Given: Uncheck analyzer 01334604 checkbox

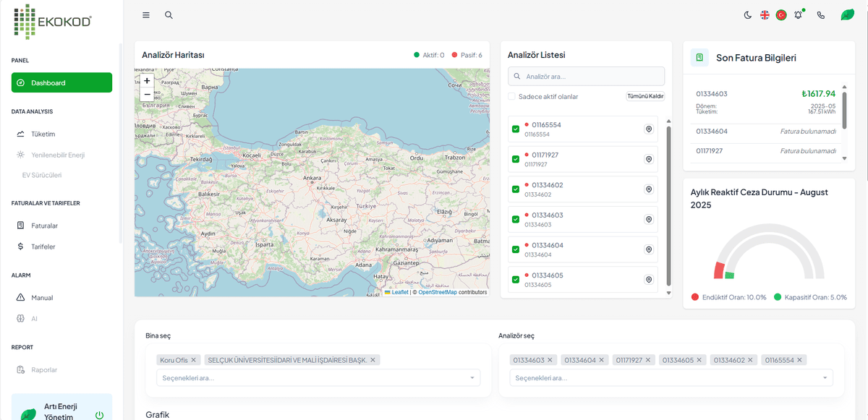Looking at the screenshot, I should (516, 249).
